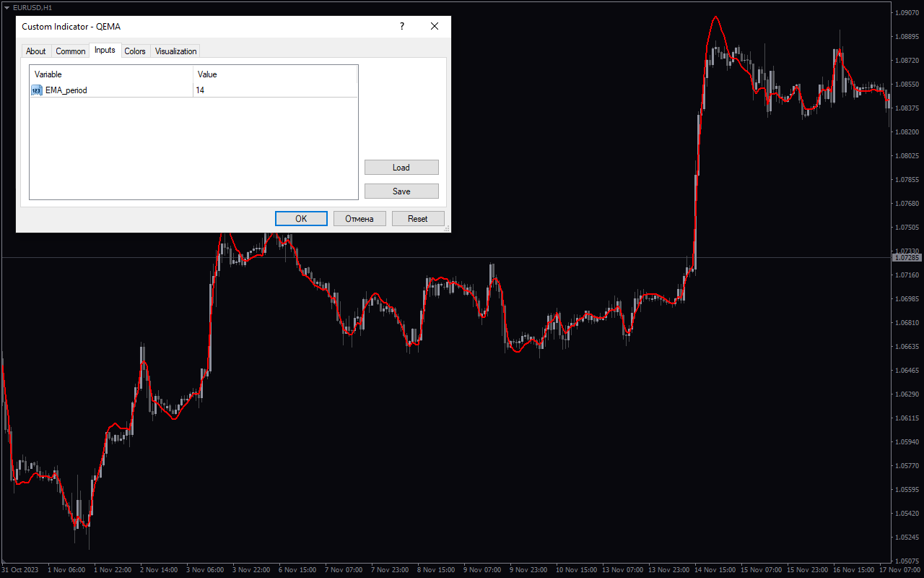Click the help question mark button
The width and height of the screenshot is (924, 578).
click(x=402, y=27)
